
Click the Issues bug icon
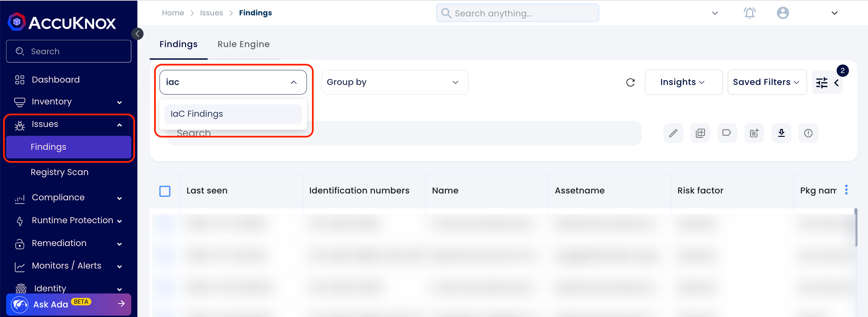(20, 126)
